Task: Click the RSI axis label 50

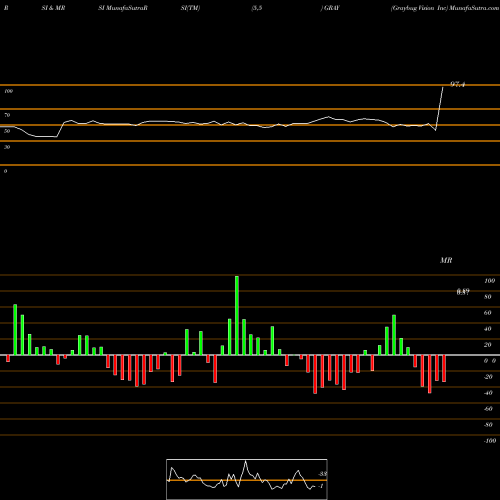Action: (7, 131)
